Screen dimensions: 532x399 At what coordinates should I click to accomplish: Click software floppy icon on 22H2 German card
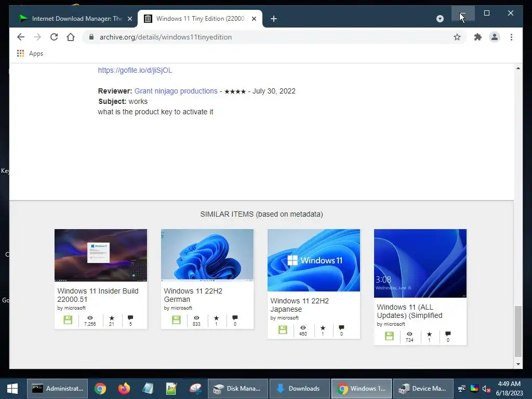pyautogui.click(x=176, y=320)
